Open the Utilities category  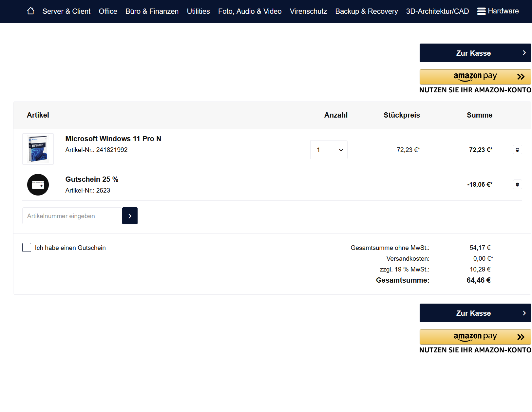click(199, 11)
